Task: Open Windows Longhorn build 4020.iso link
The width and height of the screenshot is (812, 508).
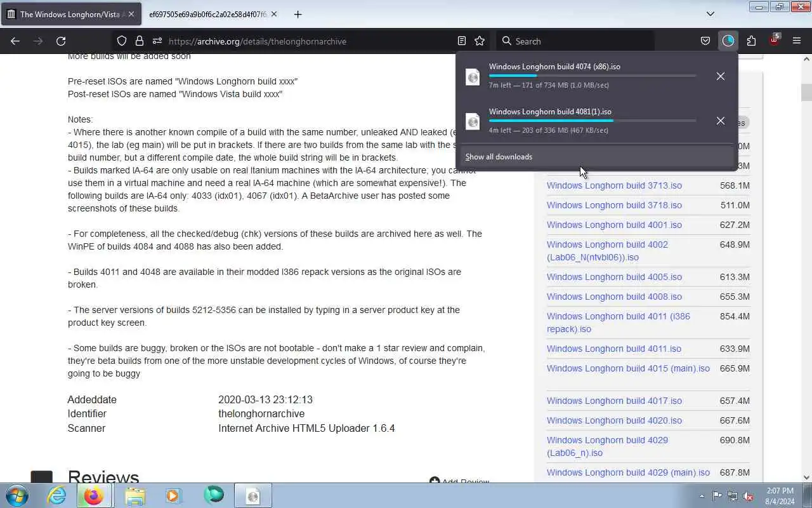Action: [x=614, y=420]
